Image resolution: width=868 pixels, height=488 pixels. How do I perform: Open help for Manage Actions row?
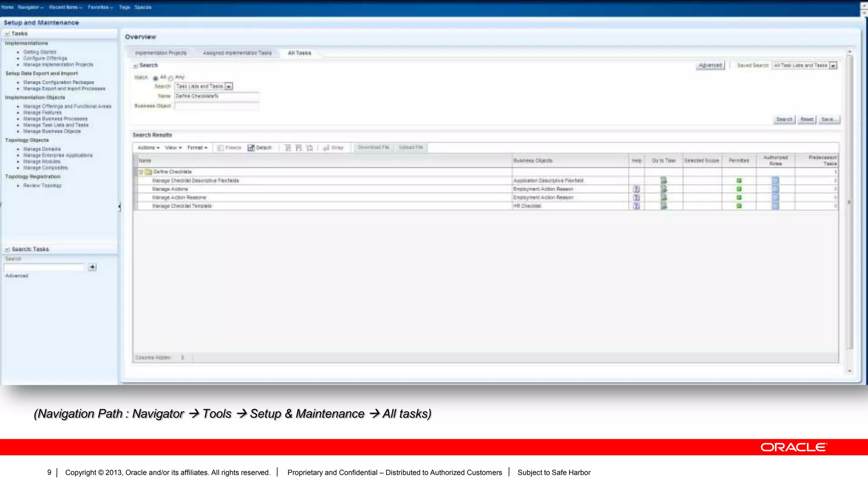(x=636, y=189)
